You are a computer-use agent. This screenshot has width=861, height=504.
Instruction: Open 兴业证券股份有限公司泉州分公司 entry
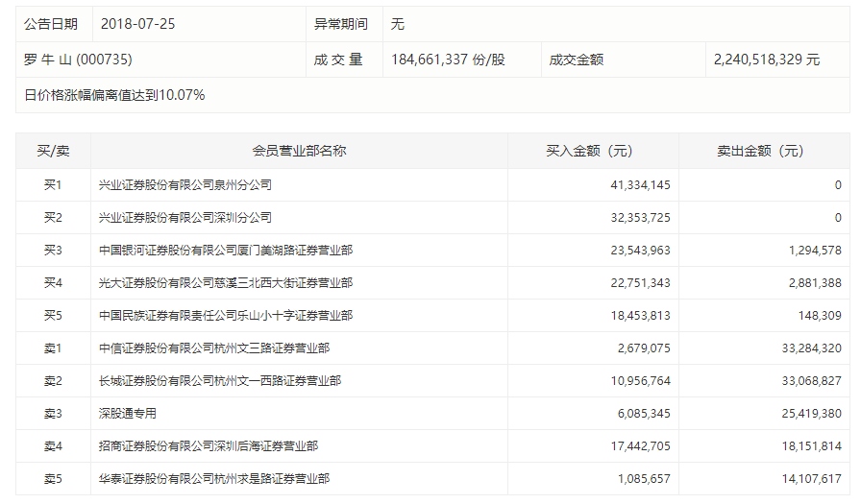coord(185,185)
